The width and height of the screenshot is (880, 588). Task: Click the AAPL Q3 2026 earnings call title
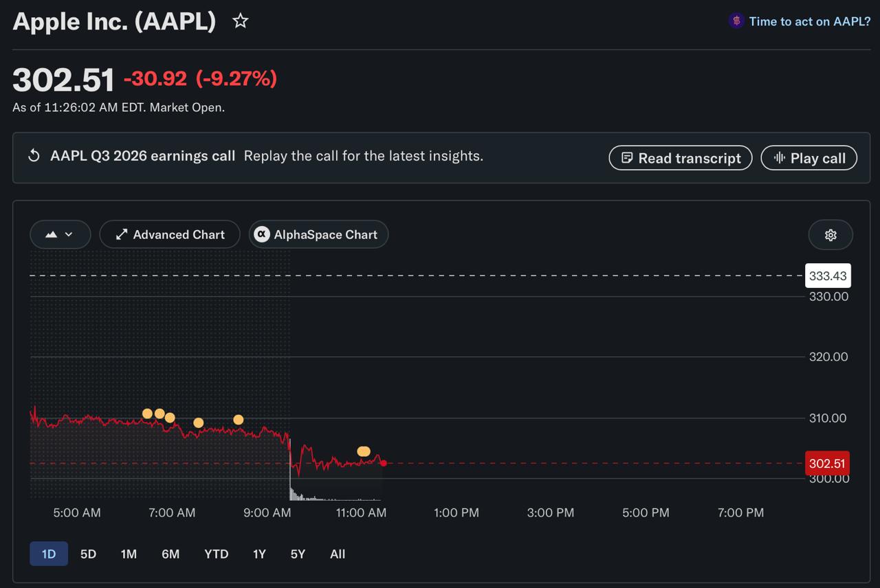pos(142,156)
